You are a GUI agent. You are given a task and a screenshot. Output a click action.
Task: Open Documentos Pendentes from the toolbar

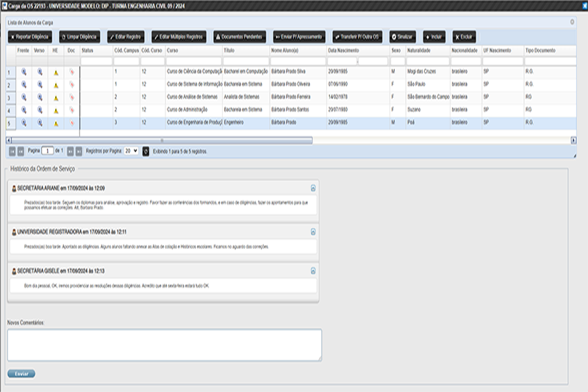tap(240, 36)
